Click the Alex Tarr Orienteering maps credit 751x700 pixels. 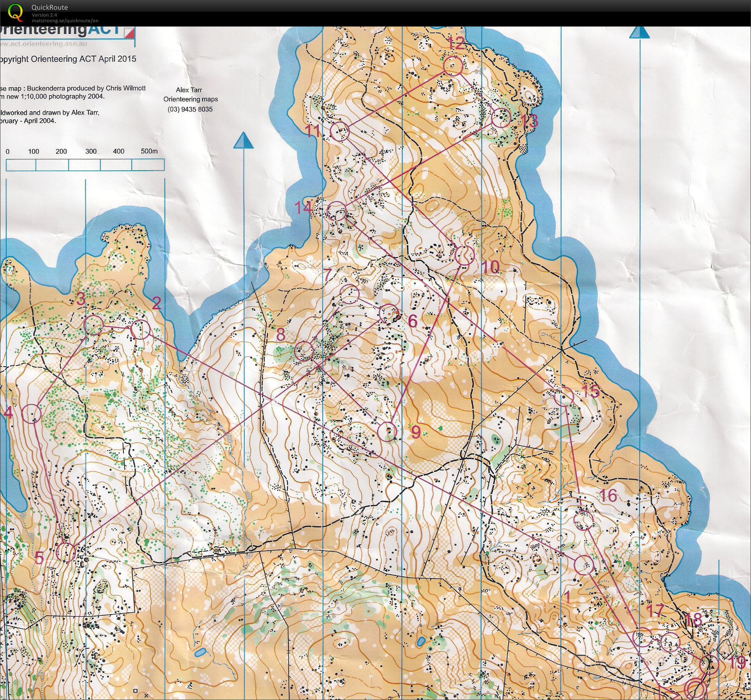coord(190,98)
